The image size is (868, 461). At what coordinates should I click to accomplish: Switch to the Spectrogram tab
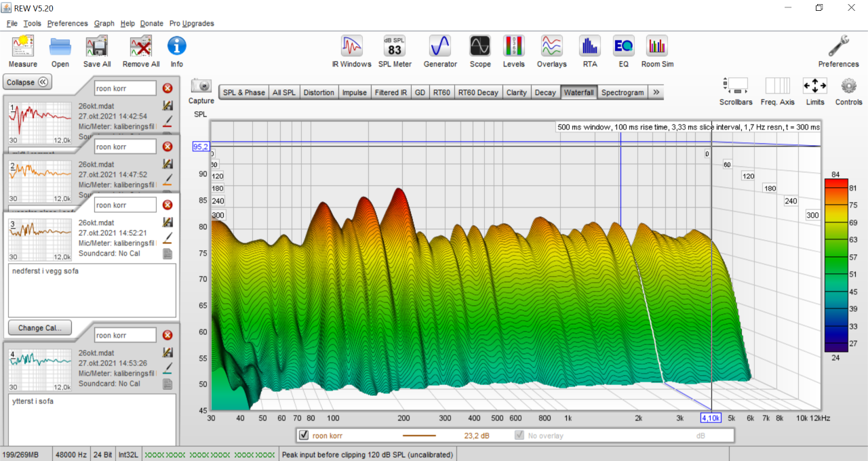point(623,93)
